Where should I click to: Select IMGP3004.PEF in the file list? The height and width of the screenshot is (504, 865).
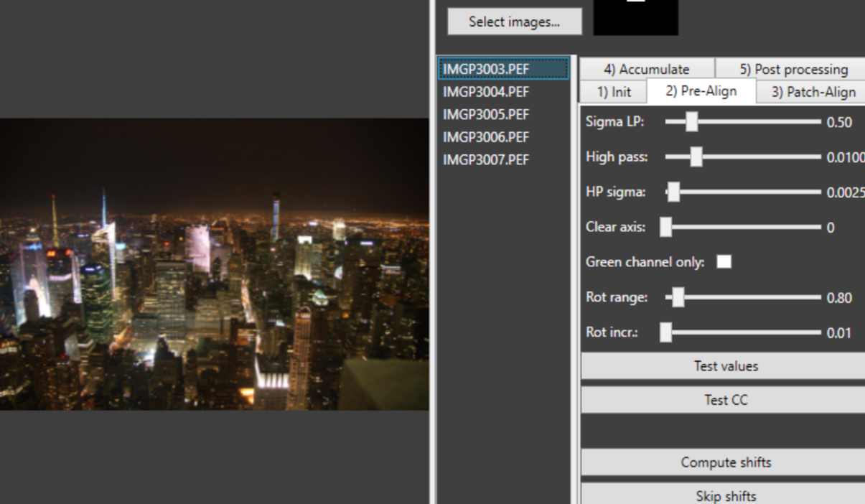(486, 92)
